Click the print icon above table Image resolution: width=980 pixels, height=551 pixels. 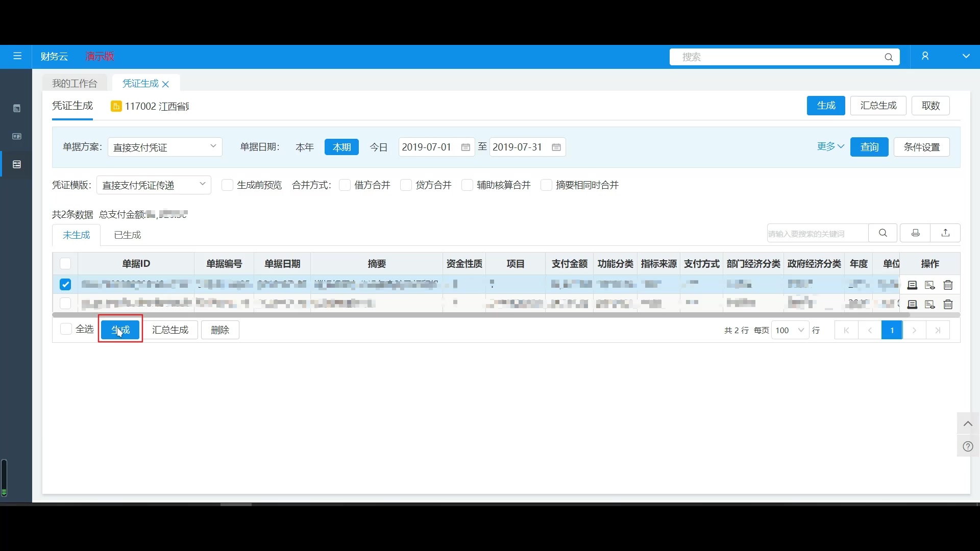click(915, 233)
